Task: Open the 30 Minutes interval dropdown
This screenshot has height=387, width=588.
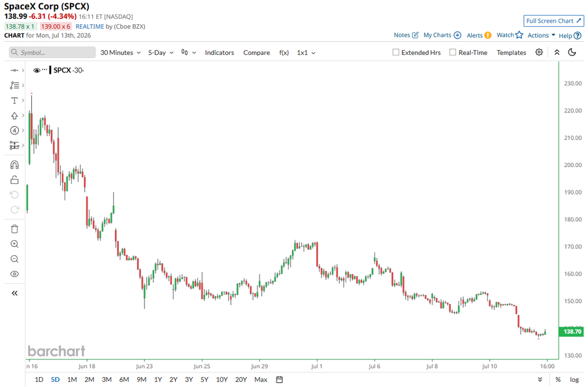Action: 120,52
